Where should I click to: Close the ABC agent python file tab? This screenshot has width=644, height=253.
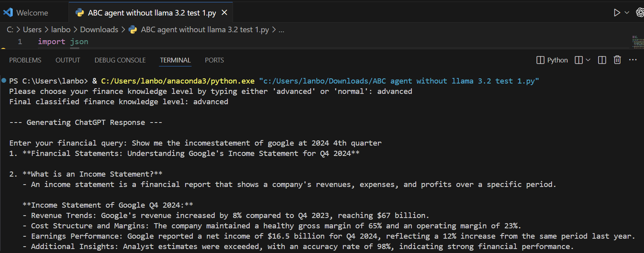tap(225, 13)
